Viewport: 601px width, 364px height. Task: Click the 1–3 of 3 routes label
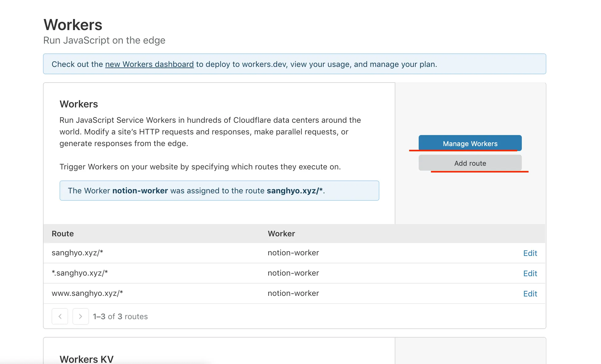[120, 316]
